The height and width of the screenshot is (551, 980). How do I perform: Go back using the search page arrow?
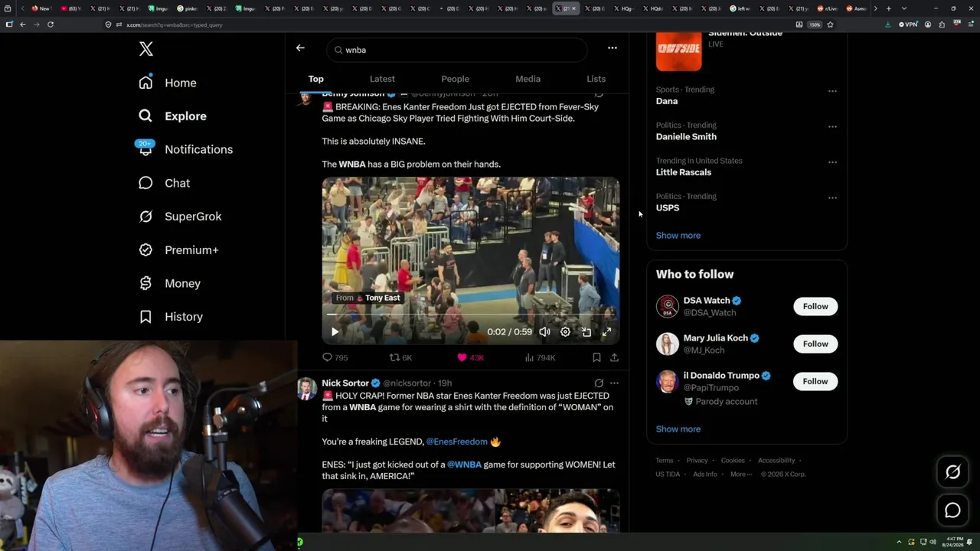(x=300, y=48)
